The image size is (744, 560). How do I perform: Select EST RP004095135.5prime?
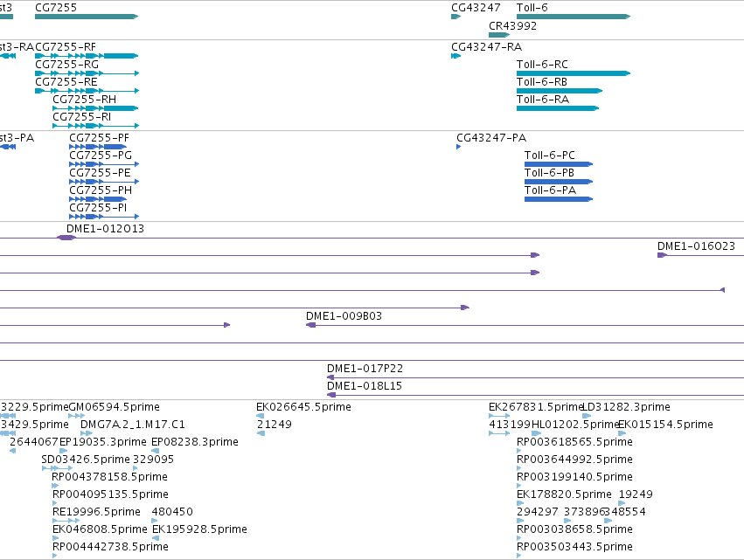tap(54, 503)
